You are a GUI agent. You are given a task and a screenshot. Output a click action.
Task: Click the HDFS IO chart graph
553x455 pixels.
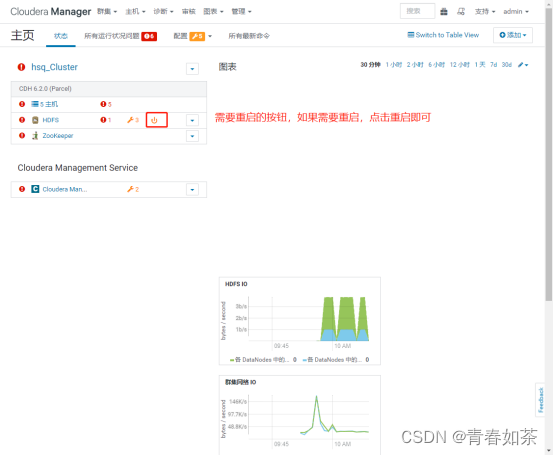(x=309, y=319)
